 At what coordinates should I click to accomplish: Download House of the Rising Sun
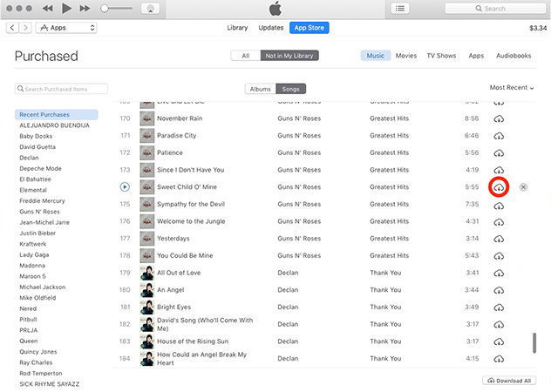pyautogui.click(x=499, y=341)
